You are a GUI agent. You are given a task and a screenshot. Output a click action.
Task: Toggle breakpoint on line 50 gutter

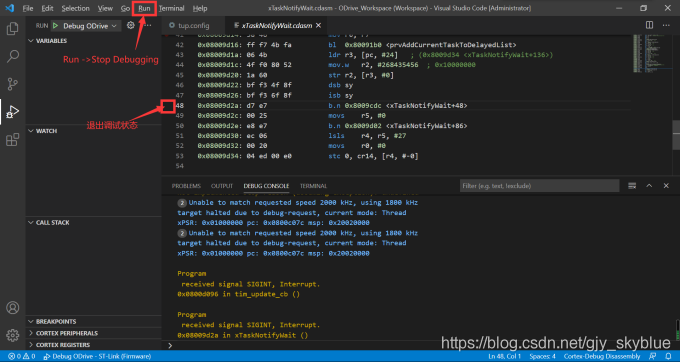click(168, 126)
